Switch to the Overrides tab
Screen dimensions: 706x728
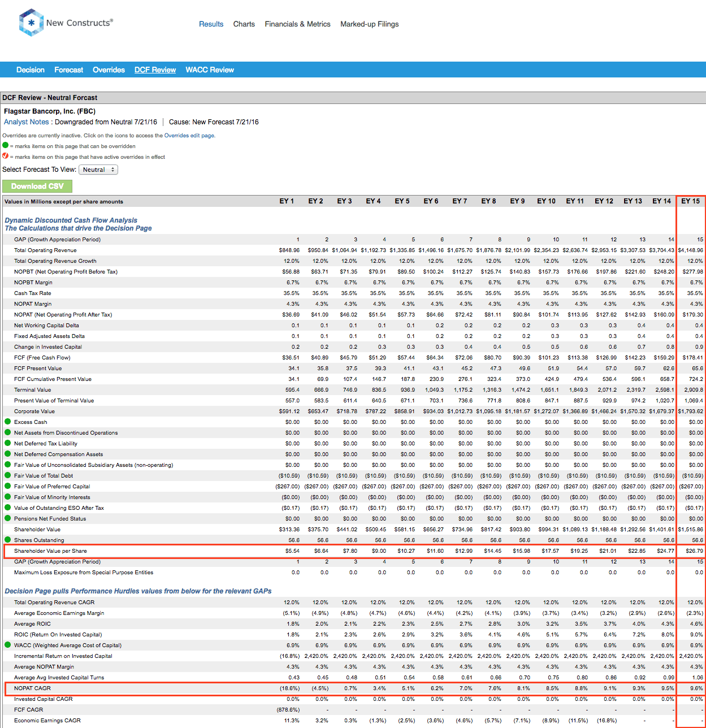109,70
